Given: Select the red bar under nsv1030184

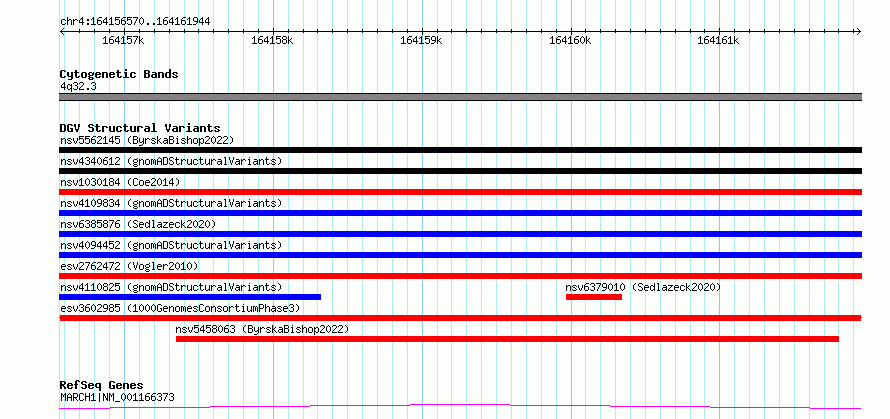Looking at the screenshot, I should 460,192.
